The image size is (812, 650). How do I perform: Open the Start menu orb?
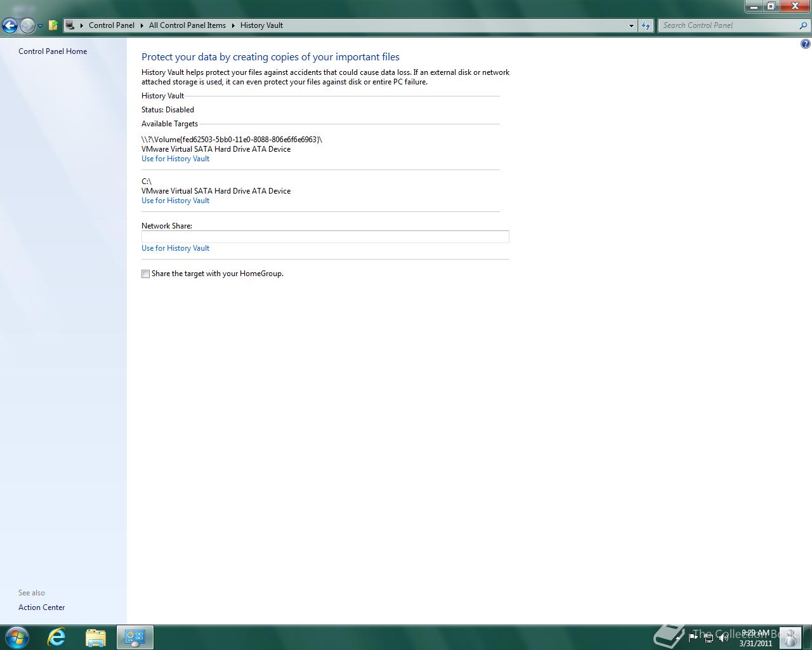click(17, 637)
